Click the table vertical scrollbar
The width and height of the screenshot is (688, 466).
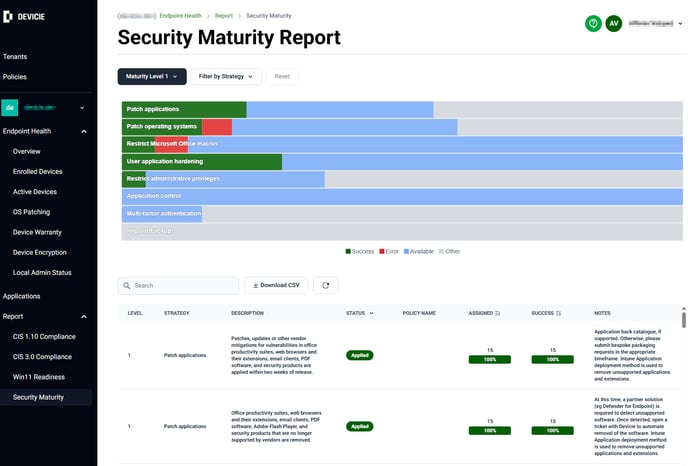click(x=684, y=318)
